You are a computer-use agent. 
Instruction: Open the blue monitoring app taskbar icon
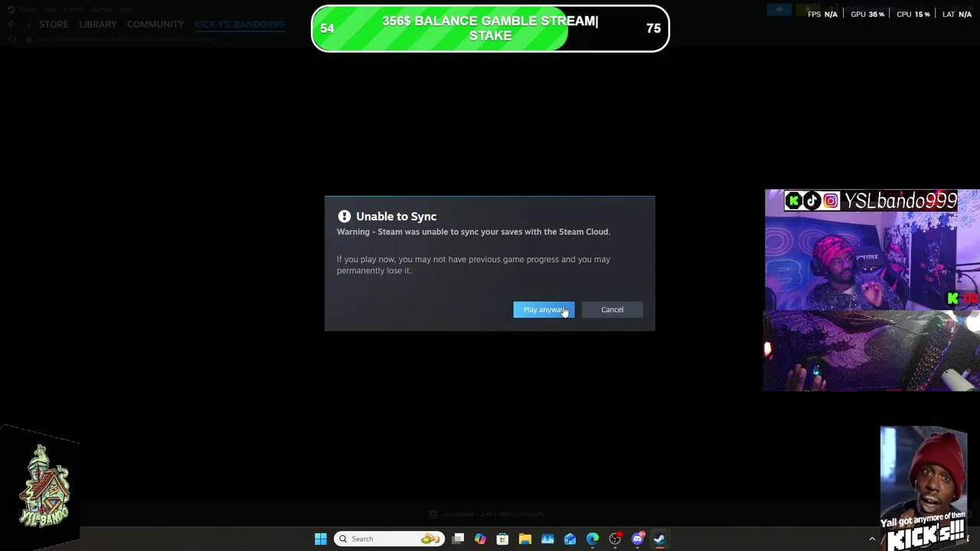click(547, 539)
